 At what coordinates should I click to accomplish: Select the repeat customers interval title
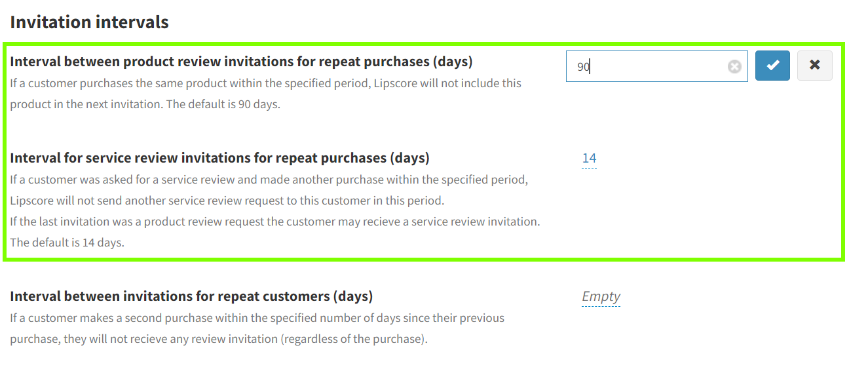191,296
